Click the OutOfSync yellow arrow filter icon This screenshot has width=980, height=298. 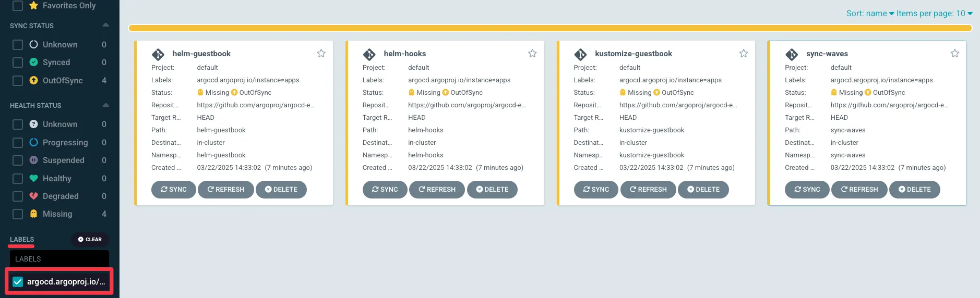click(x=33, y=80)
